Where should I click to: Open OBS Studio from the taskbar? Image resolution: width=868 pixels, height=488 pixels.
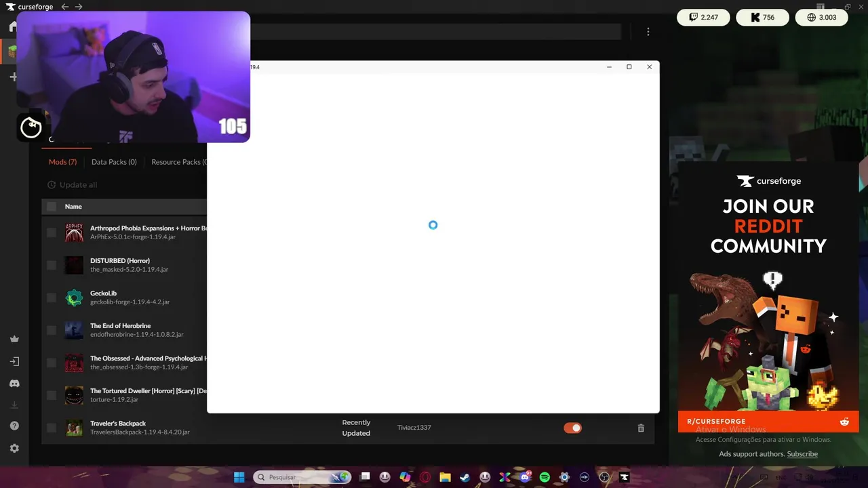[x=604, y=477]
